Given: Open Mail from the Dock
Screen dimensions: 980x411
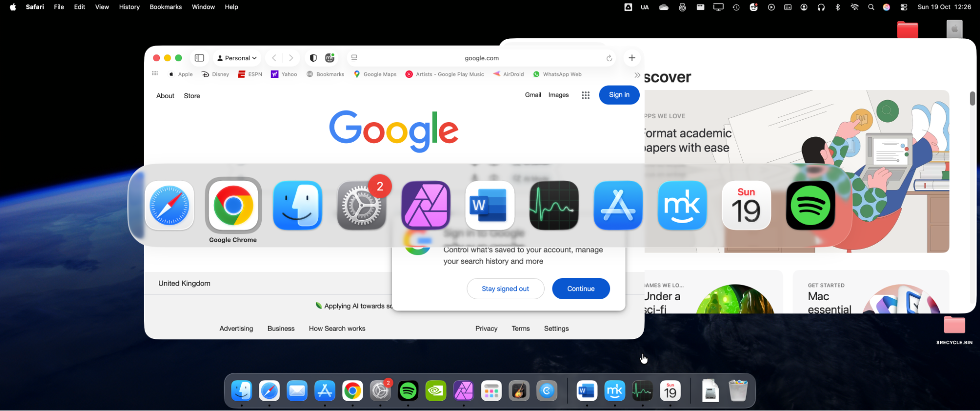Looking at the screenshot, I should pyautogui.click(x=297, y=391).
